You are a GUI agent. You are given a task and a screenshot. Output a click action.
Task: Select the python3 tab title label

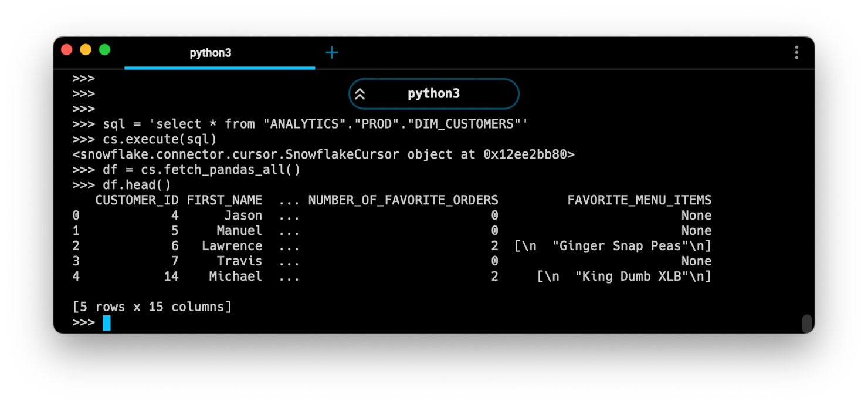[x=211, y=53]
